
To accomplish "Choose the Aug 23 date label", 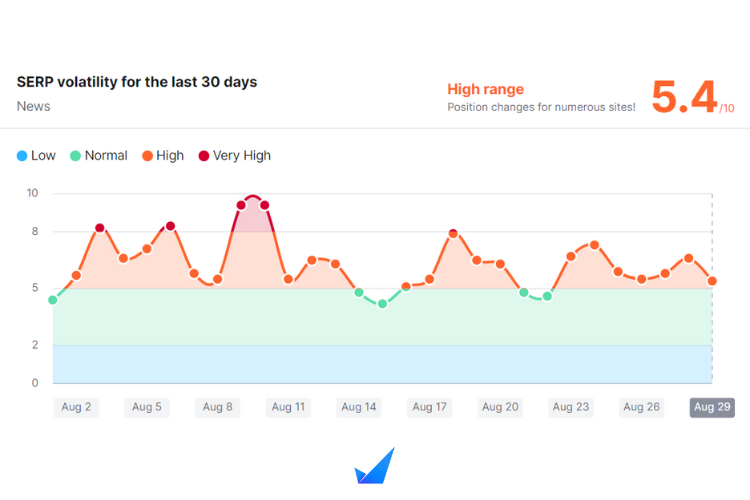I will point(570,407).
